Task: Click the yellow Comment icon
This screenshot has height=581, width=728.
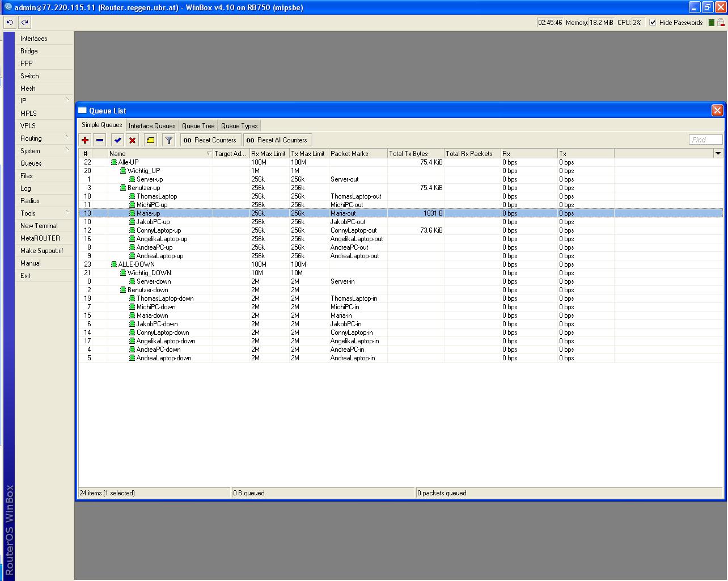Action: pyautogui.click(x=150, y=140)
